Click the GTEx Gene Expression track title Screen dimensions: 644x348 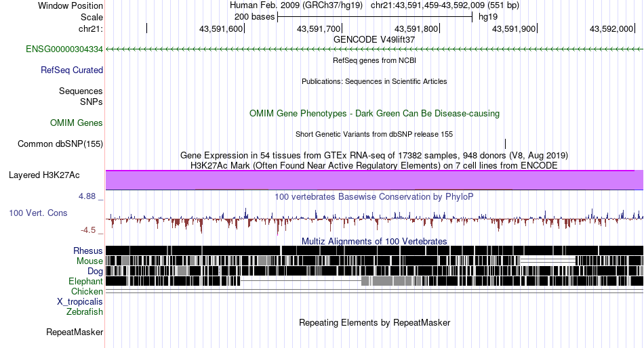pyautogui.click(x=374, y=156)
